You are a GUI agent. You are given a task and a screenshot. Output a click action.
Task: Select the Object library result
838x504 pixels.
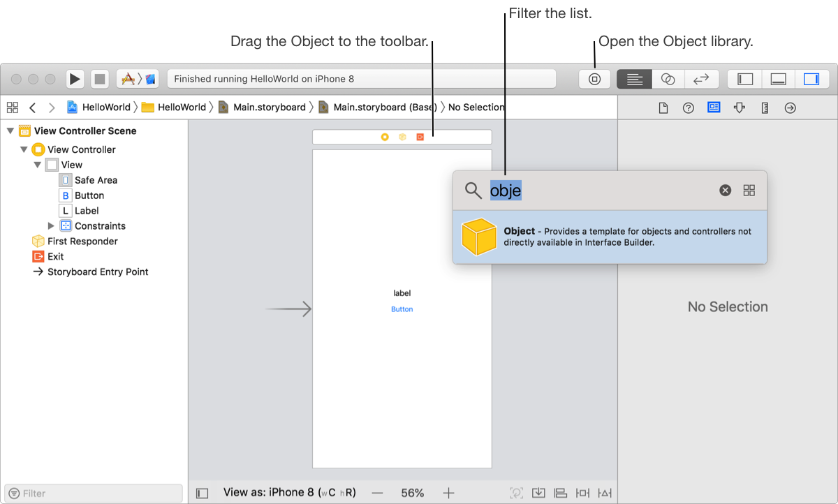coord(610,237)
